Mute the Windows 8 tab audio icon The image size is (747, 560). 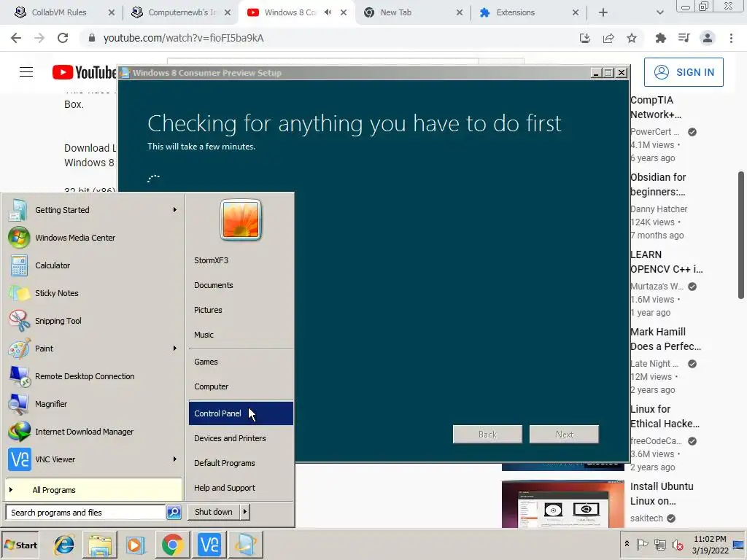328,12
